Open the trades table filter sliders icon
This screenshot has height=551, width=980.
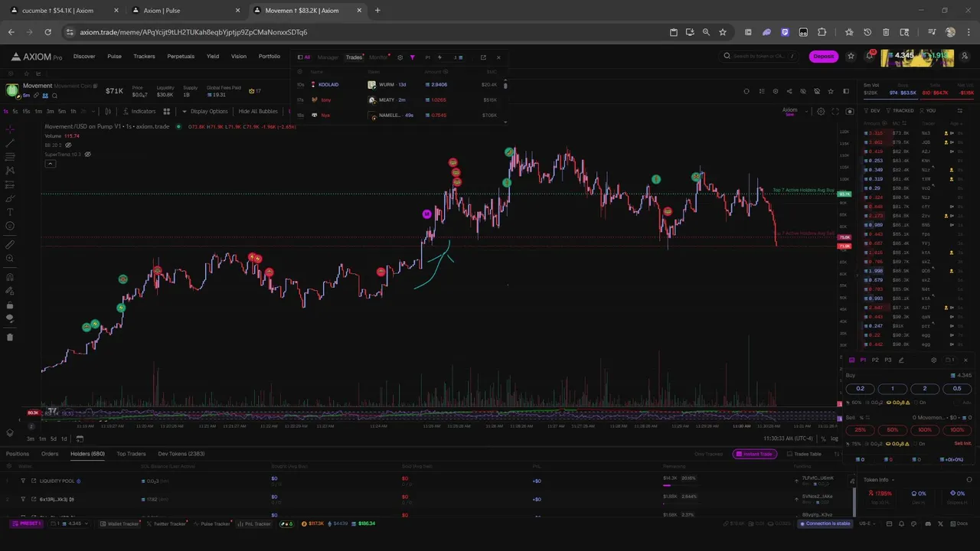[x=960, y=111]
